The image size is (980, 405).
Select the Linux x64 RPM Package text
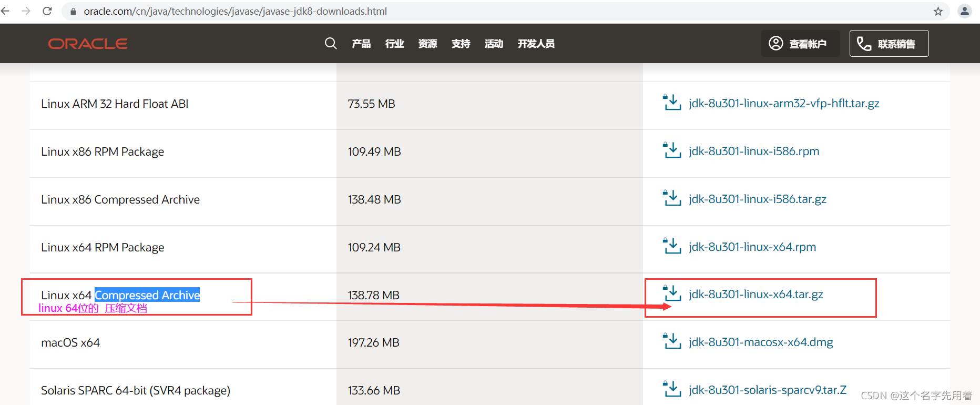coord(103,248)
